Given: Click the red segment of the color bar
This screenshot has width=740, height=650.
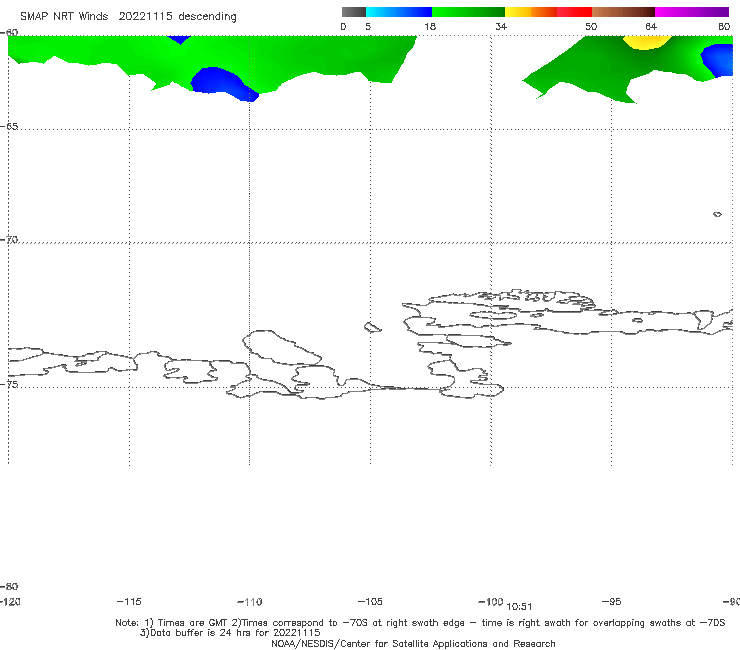Looking at the screenshot, I should 574,12.
